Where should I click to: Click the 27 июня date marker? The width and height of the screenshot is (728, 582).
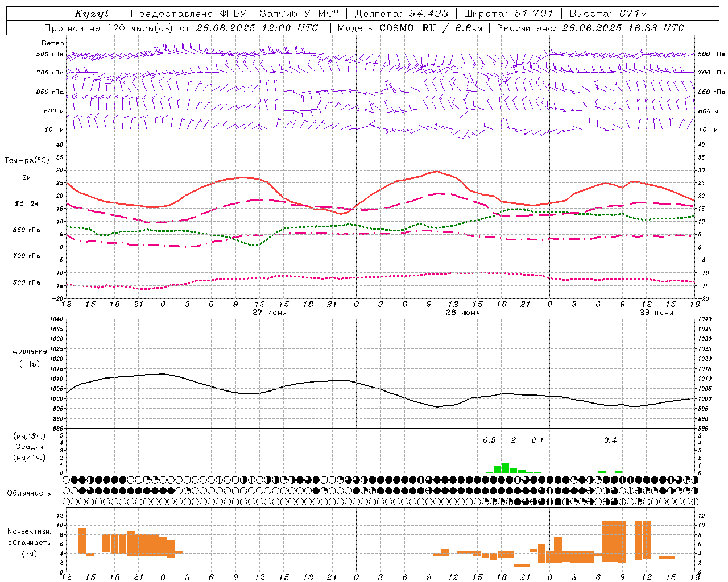click(x=270, y=313)
